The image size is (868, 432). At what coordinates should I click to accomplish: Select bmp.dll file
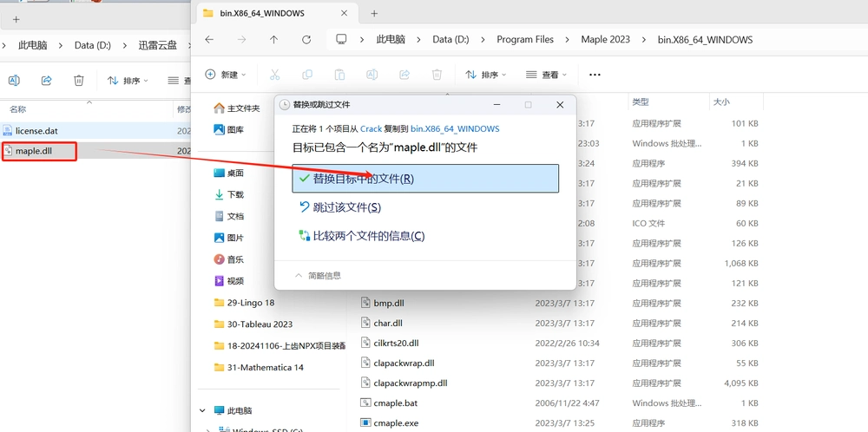click(383, 303)
